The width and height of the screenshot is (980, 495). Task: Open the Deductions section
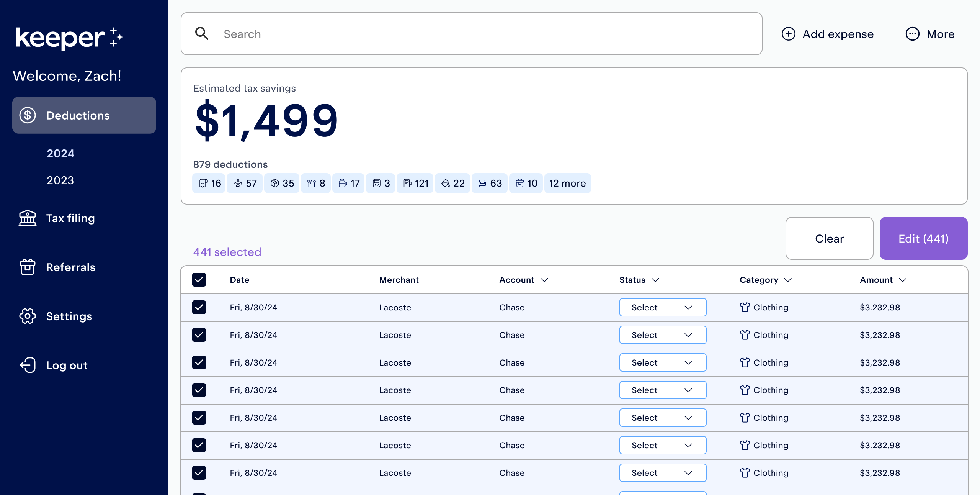click(x=84, y=115)
